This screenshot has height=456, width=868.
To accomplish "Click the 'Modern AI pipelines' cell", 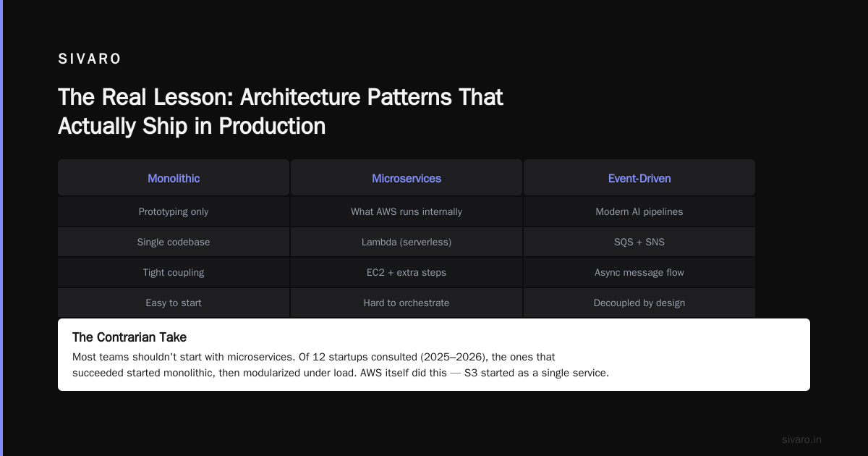I will (639, 211).
